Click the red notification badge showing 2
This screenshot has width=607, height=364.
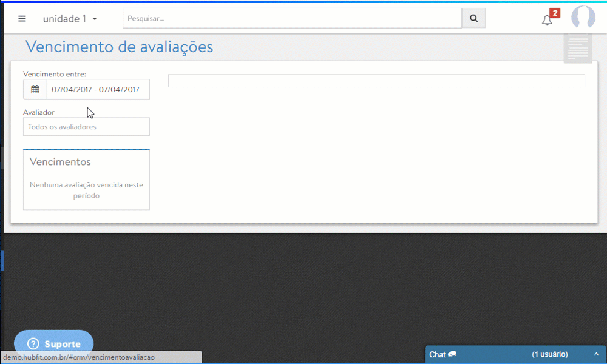554,13
